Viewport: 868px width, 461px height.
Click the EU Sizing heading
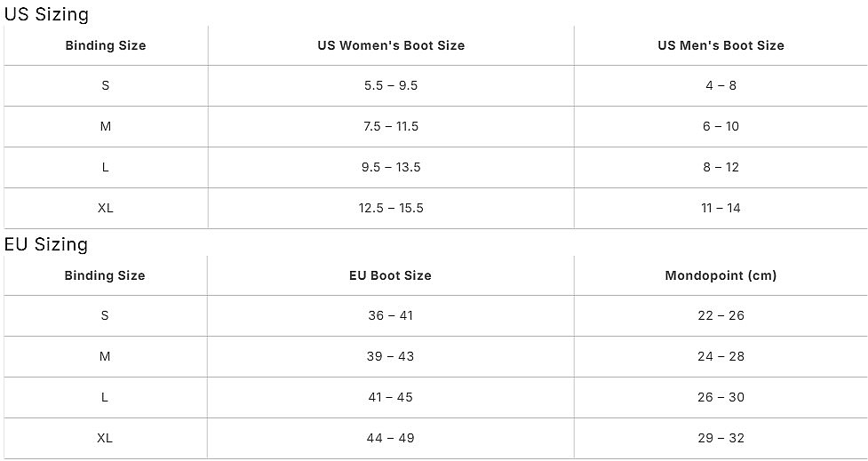point(46,244)
